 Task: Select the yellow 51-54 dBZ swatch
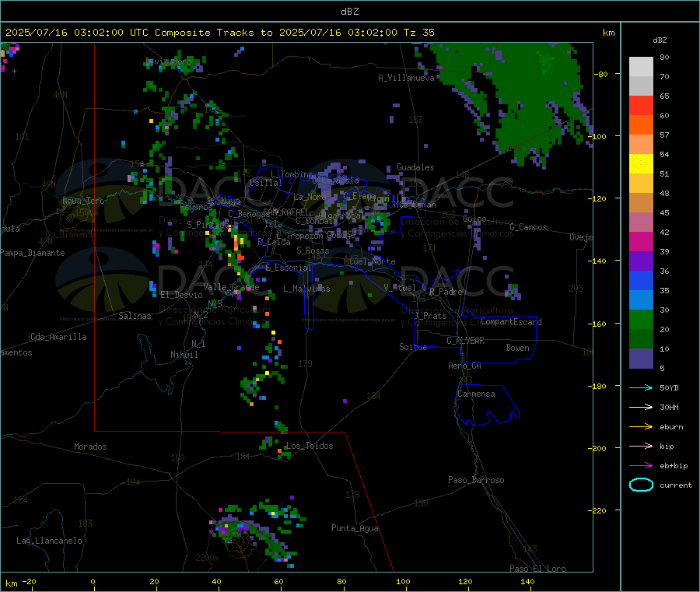[x=641, y=164]
